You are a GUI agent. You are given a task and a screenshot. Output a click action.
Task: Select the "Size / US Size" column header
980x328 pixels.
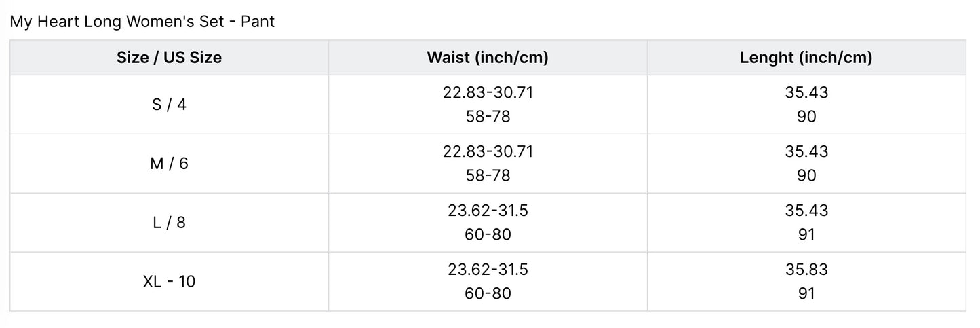(169, 58)
